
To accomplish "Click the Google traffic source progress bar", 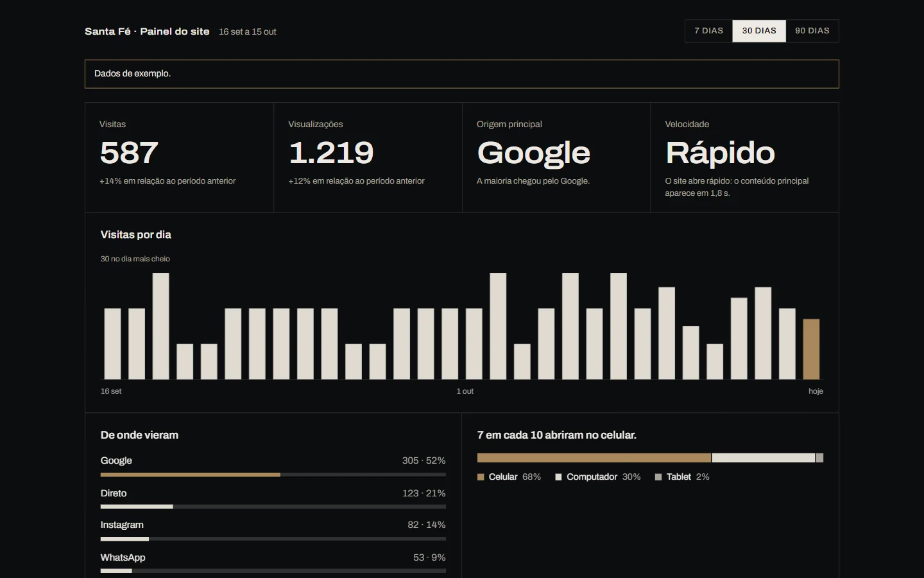I will 273,475.
